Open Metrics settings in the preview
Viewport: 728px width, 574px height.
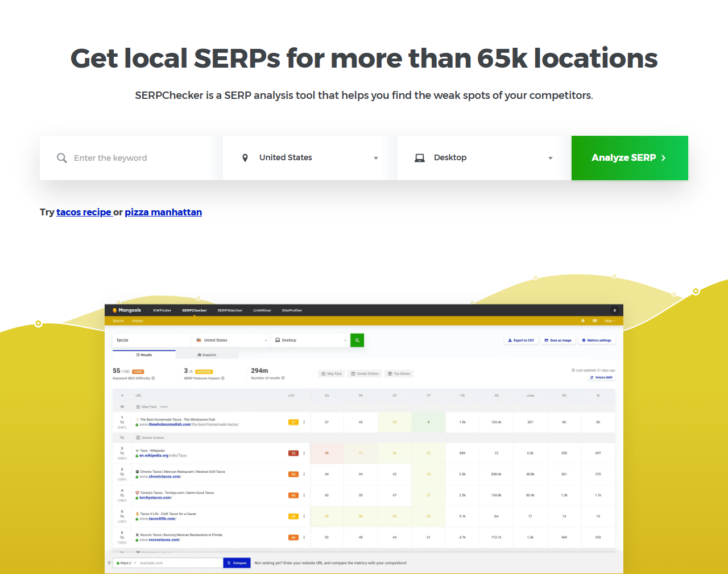(x=597, y=340)
